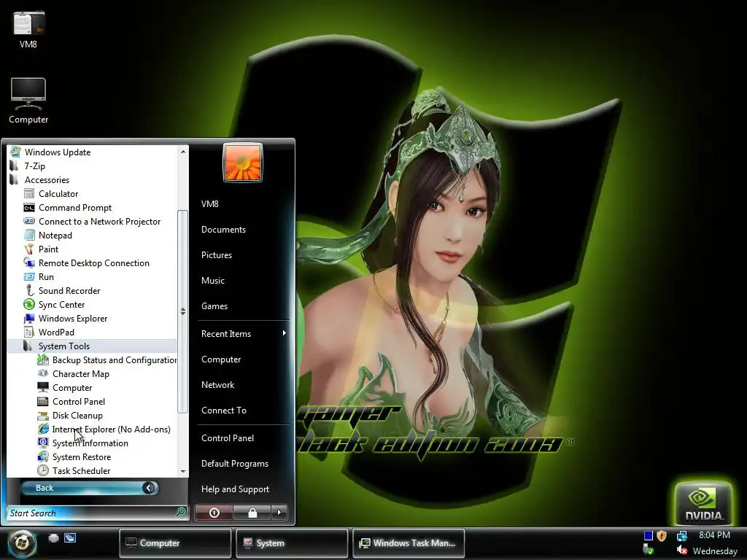Launch System Restore

tap(82, 456)
